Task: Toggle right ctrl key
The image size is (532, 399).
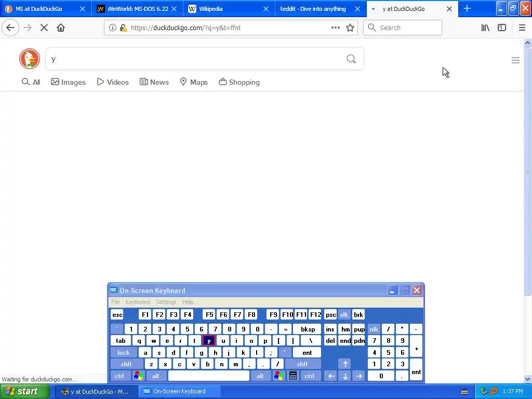Action: (310, 376)
